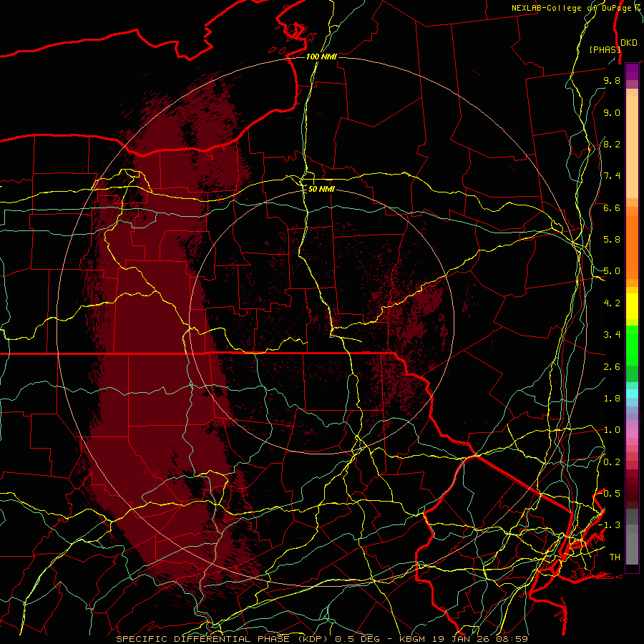The height and width of the screenshot is (644, 644).
Task: Click the 4.2 legend value
Action: 612,303
